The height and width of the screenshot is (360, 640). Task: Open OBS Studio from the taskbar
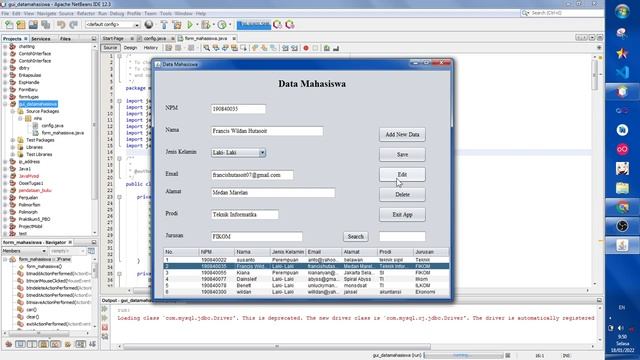(x=622, y=226)
